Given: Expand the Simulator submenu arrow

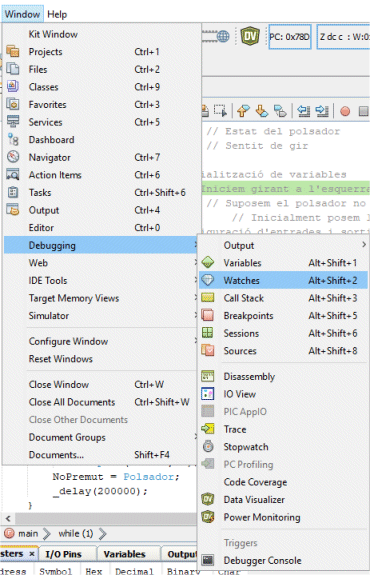Looking at the screenshot, I should pyautogui.click(x=195, y=315).
